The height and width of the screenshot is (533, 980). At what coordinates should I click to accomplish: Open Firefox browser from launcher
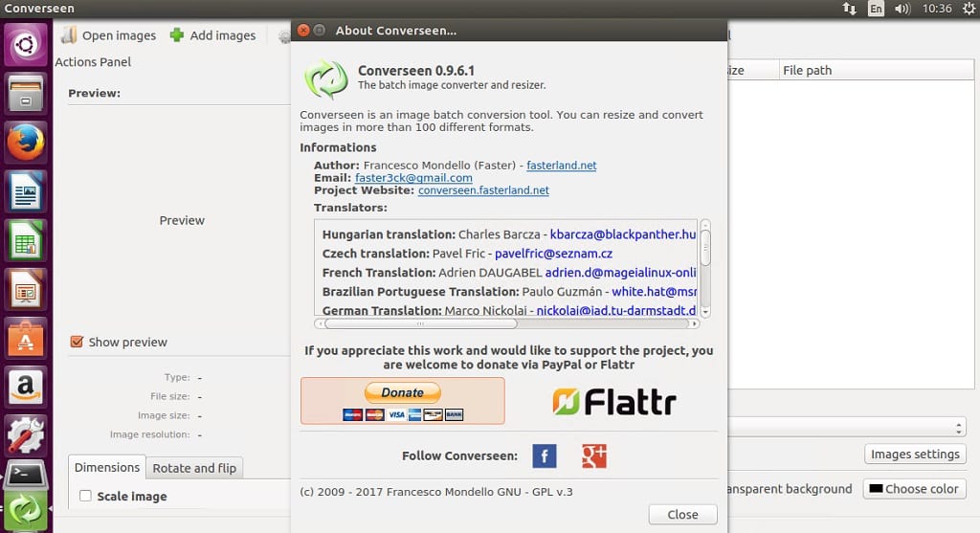coord(26,143)
